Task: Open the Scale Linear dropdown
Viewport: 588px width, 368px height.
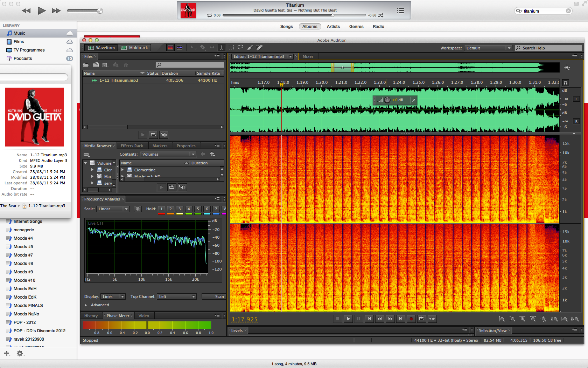Action: click(113, 209)
